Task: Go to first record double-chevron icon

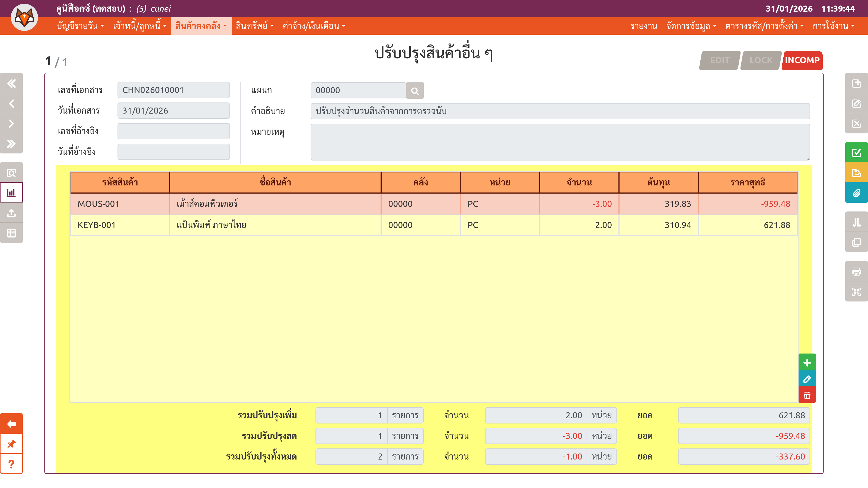Action: pyautogui.click(x=11, y=83)
